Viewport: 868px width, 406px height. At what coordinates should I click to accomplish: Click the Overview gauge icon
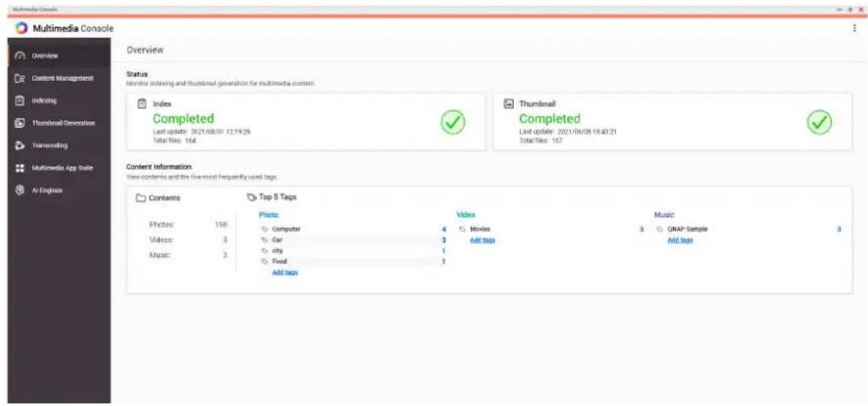pyautogui.click(x=20, y=56)
